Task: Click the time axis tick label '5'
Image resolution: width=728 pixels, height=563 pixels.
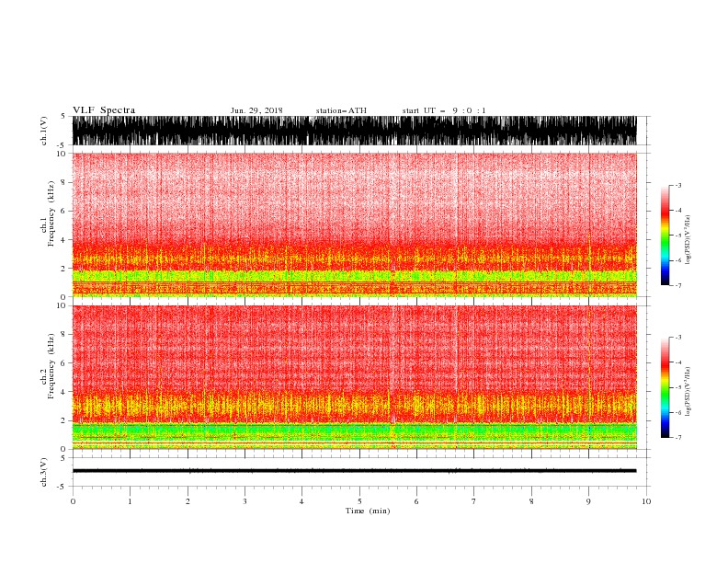Action: (359, 501)
